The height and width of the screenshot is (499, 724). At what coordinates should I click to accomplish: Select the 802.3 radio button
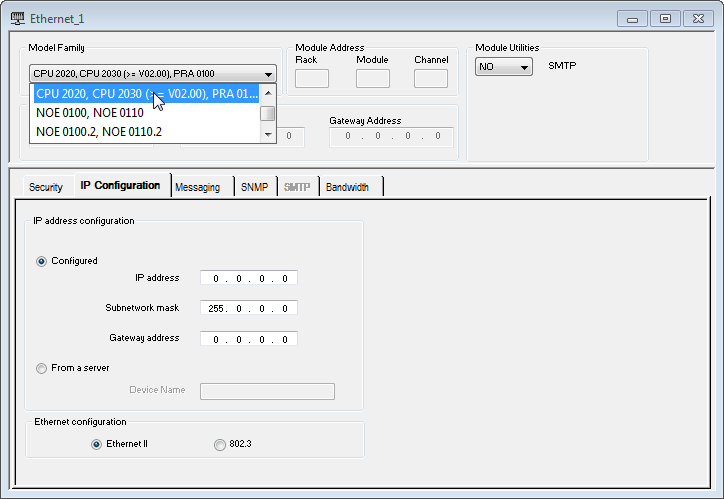pyautogui.click(x=220, y=445)
